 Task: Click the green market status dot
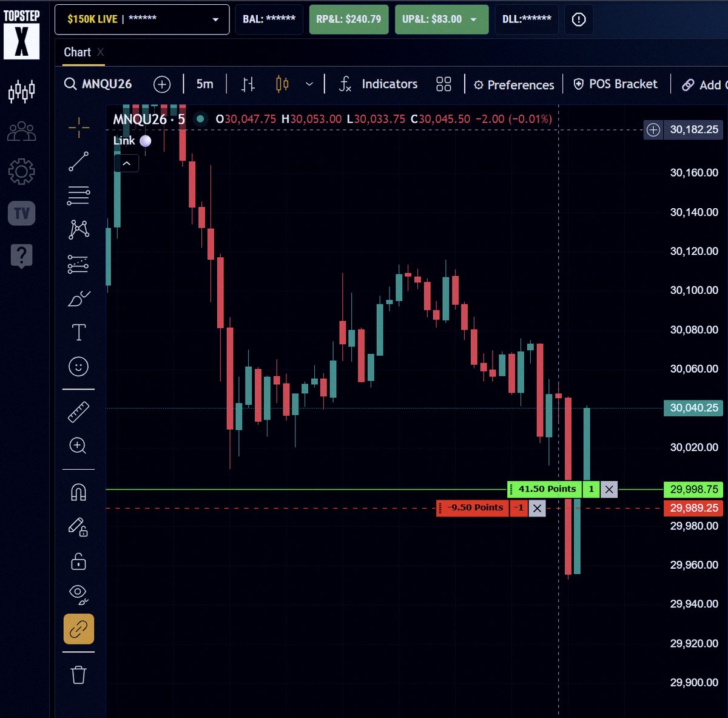(200, 119)
